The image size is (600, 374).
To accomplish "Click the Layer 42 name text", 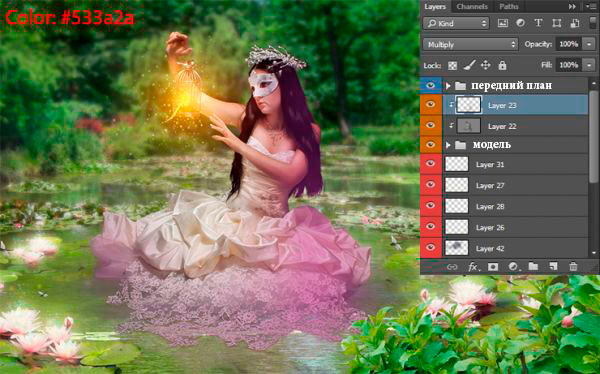I will (490, 249).
